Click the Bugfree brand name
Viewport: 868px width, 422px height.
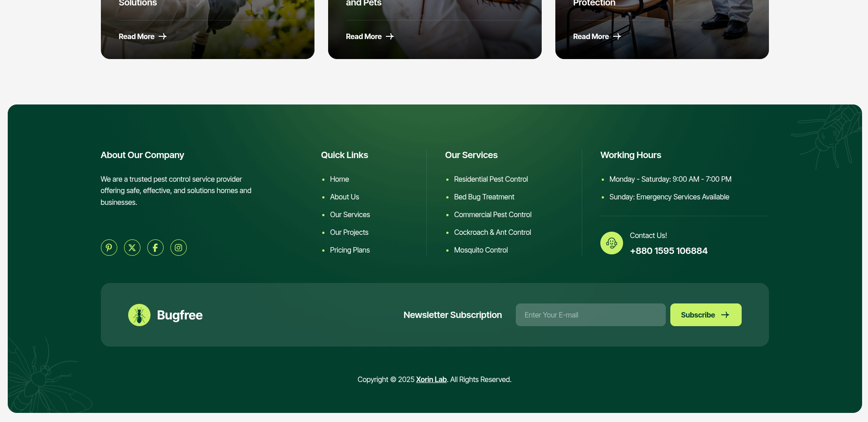(x=180, y=315)
